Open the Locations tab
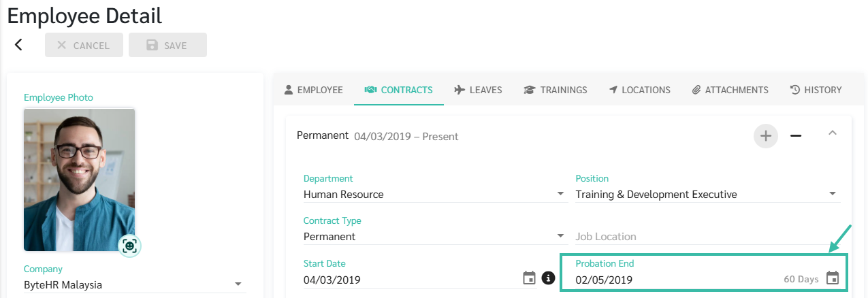 (x=639, y=90)
